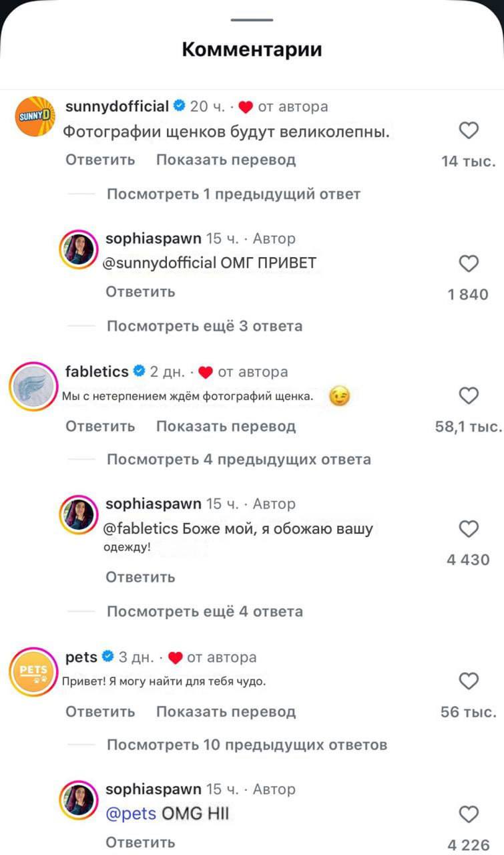The height and width of the screenshot is (855, 504).
Task: Tap sophiaspawn's avatar in the ОМГ ПРИВЕТ reply
Action: 79,250
